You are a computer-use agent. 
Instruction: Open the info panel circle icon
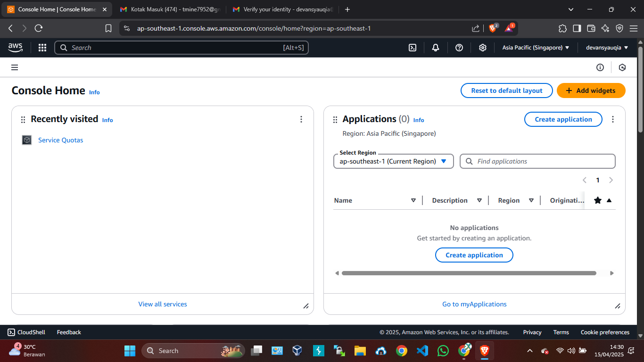click(x=600, y=67)
